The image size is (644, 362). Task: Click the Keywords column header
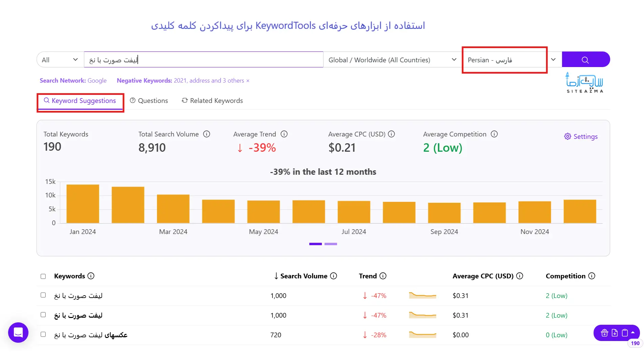tap(69, 276)
